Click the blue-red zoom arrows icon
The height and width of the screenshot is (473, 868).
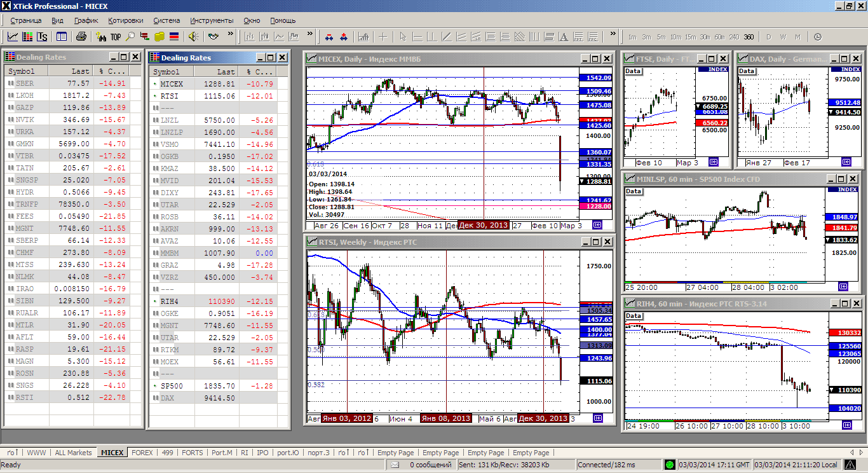329,37
